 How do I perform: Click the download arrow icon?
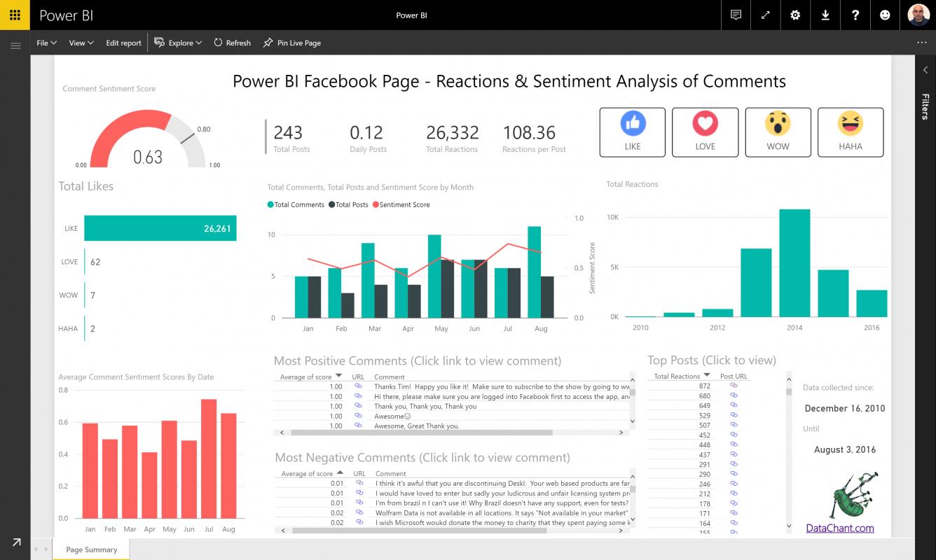[825, 15]
